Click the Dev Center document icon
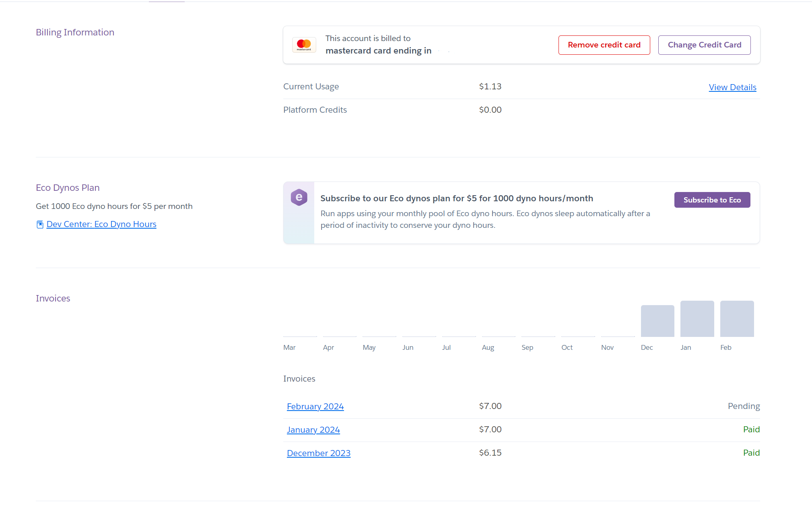The height and width of the screenshot is (510, 812). (40, 225)
